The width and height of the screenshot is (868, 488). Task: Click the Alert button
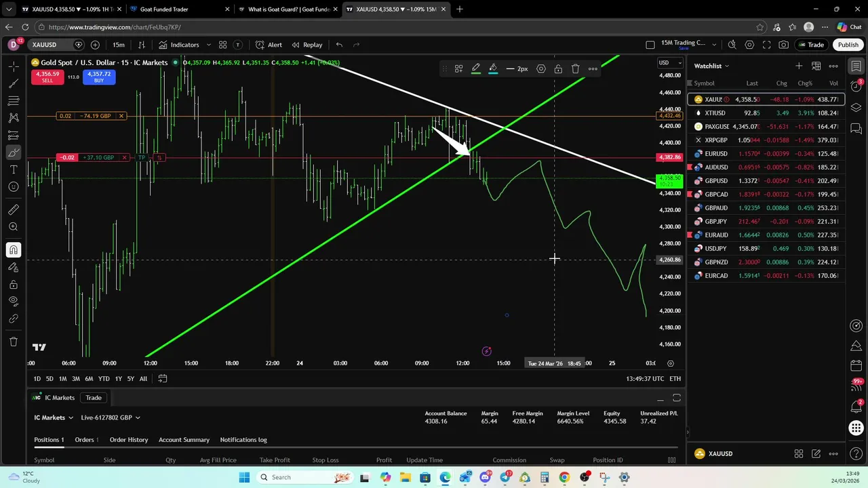tap(269, 45)
